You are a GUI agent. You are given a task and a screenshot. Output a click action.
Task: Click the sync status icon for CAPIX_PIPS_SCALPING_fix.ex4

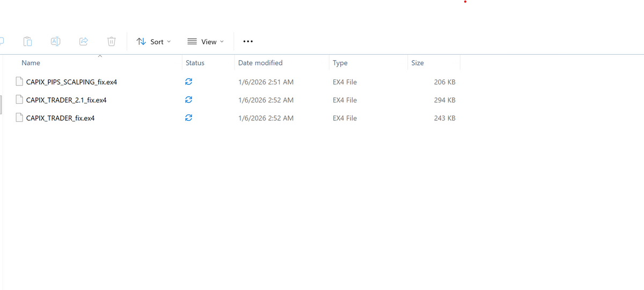coord(188,82)
